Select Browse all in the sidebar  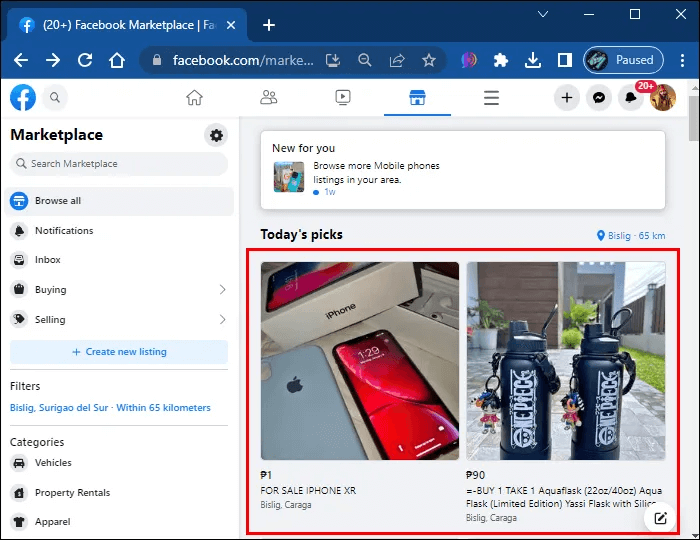pos(119,201)
